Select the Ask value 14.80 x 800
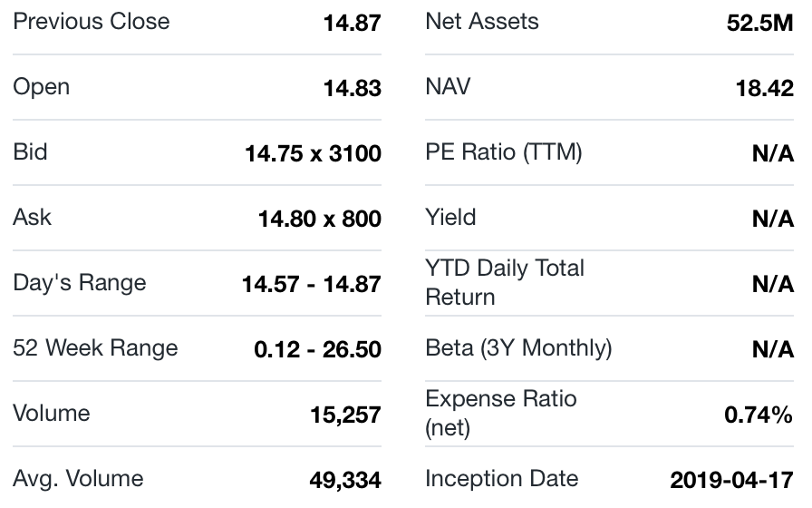Screen dimensions: 812x508 click(319, 220)
